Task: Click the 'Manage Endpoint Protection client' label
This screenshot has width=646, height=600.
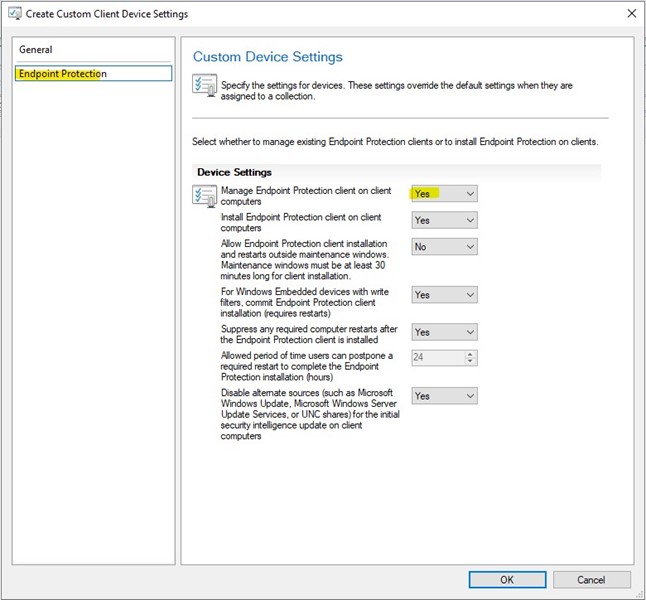Action: 306,196
